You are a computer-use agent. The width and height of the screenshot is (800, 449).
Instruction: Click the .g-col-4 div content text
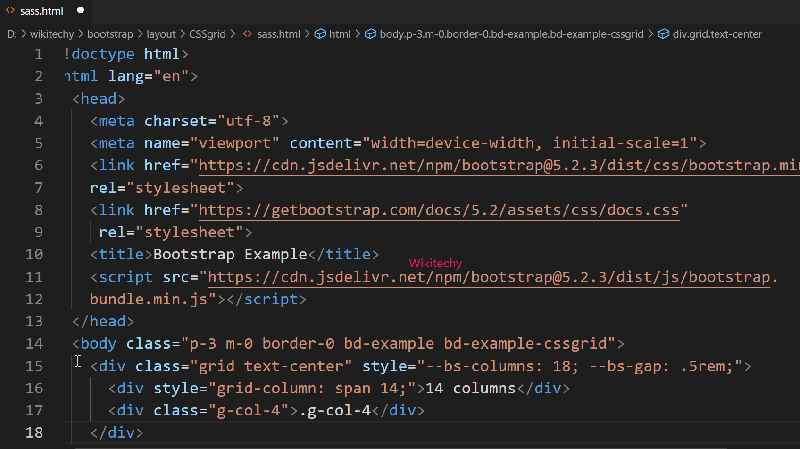(335, 410)
